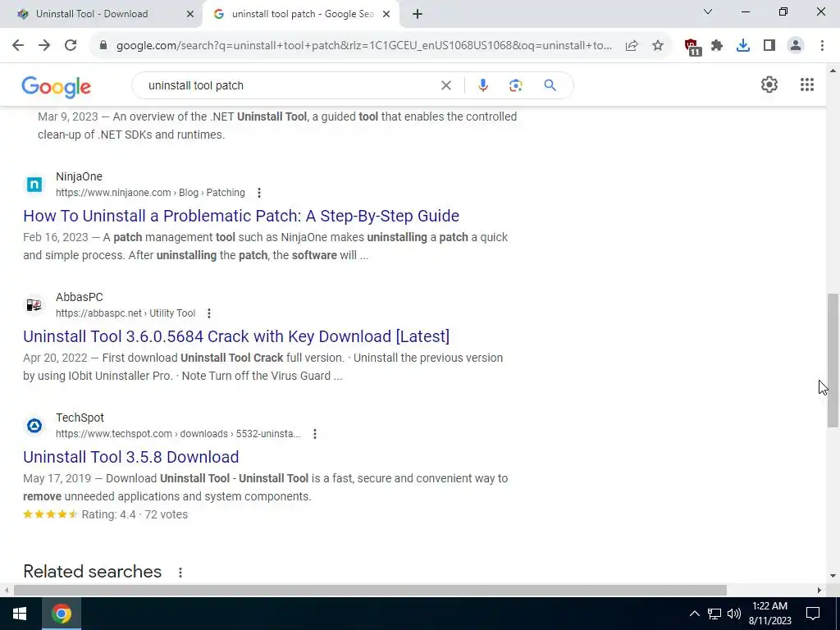Click the vertical scrollbar thumb
Image resolution: width=840 pixels, height=630 pixels.
click(x=833, y=361)
